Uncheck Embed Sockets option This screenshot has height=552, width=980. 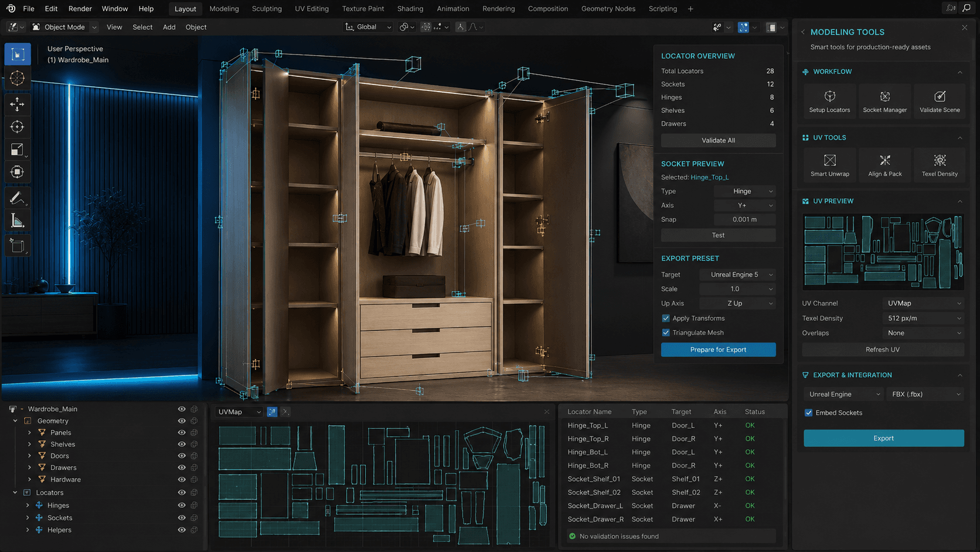point(808,413)
